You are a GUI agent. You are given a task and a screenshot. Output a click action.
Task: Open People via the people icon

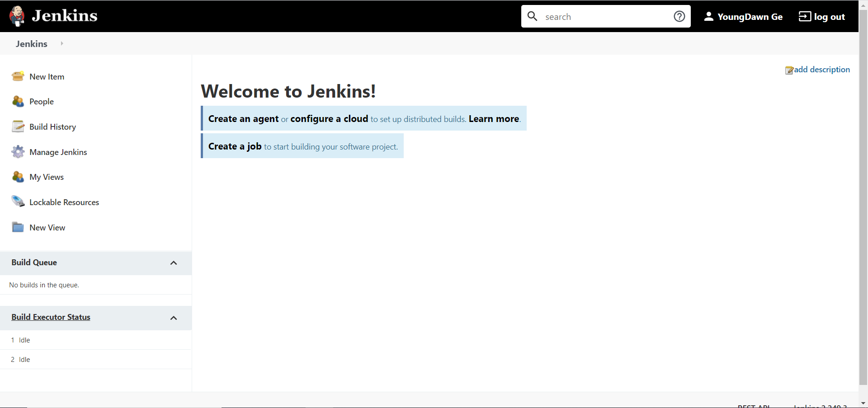tap(18, 101)
